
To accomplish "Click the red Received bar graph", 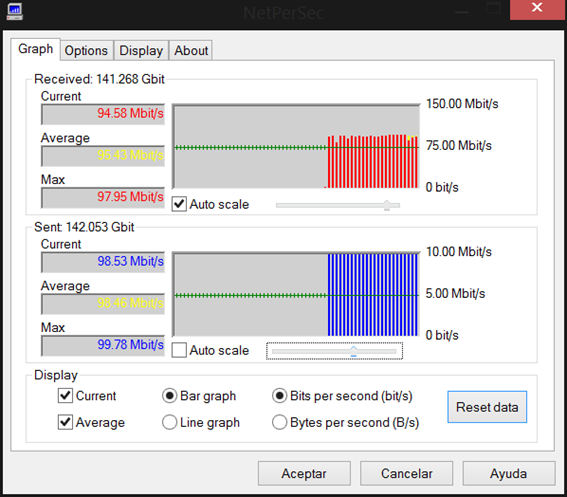I will click(x=296, y=146).
